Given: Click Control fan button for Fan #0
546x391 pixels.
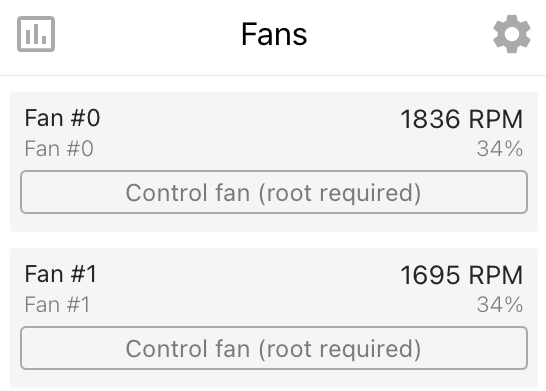Looking at the screenshot, I should [274, 192].
